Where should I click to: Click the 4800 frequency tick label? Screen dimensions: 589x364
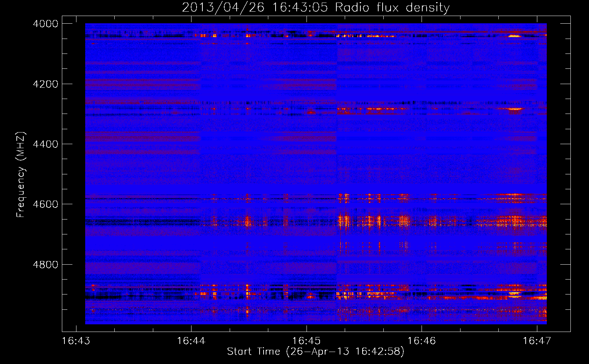click(x=46, y=265)
